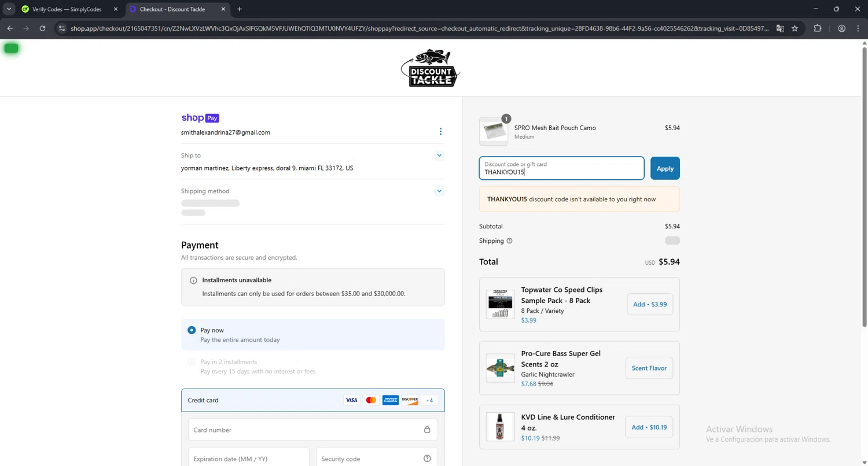Bookmark this page with the star icon
Screen dimensions: 868x466
tap(795, 28)
